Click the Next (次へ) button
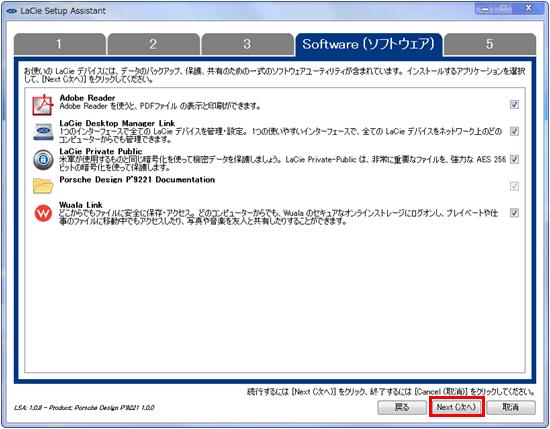Image resolution: width=550 pixels, height=429 pixels. pyautogui.click(x=456, y=407)
